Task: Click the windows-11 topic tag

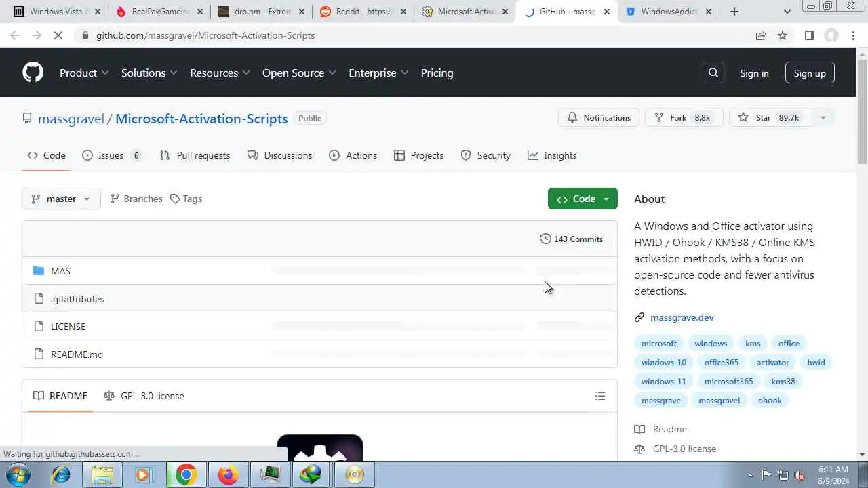Action: click(x=664, y=382)
